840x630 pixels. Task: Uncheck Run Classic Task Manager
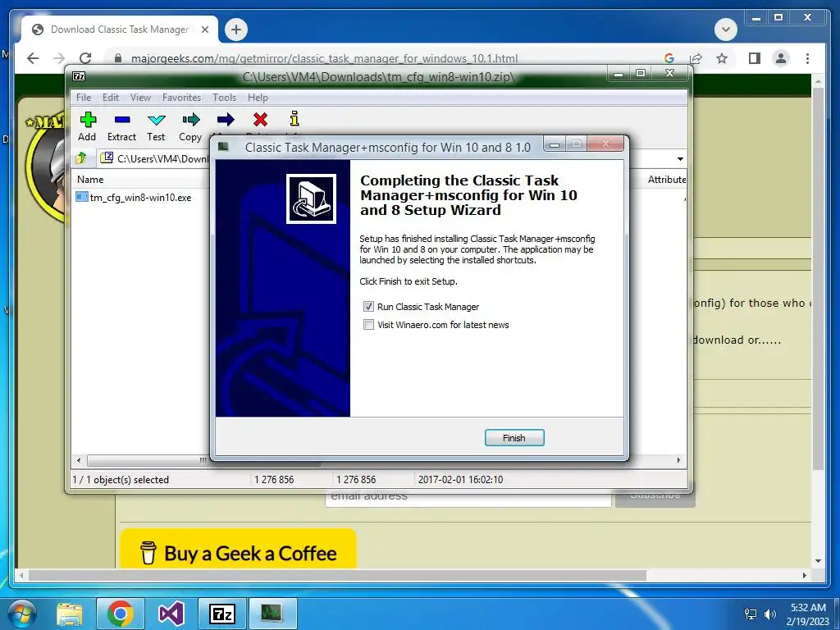coord(368,307)
